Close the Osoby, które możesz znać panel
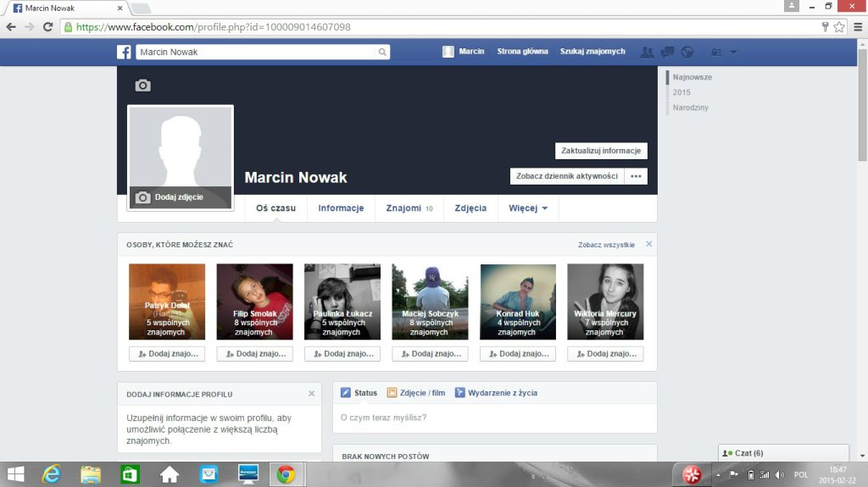The image size is (868, 487). click(648, 244)
